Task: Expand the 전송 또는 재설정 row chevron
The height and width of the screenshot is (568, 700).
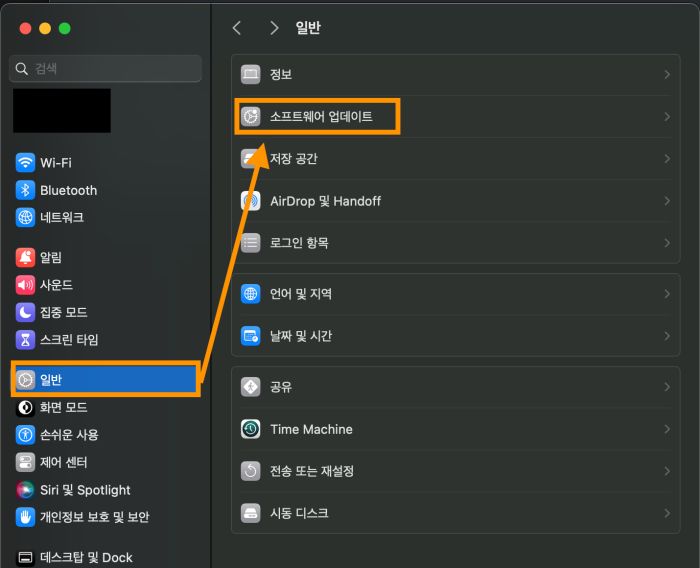Action: tap(667, 471)
